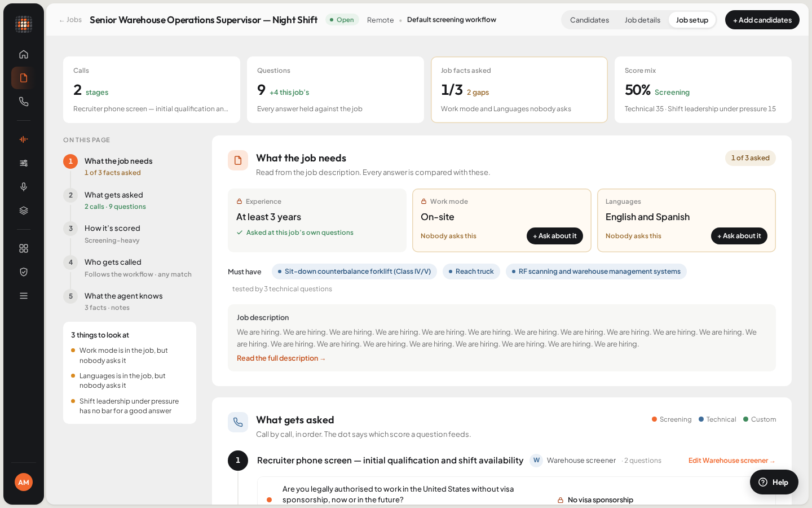Click the W avatar for Warehouse screener
Image resolution: width=812 pixels, height=508 pixels.
[536, 461]
